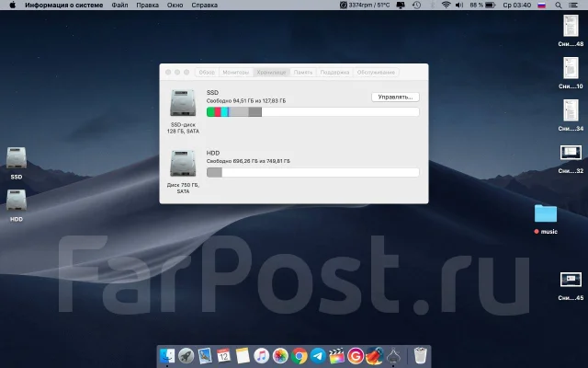This screenshot has height=368, width=588.
Task: Open the display mirroring menu bar icon
Action: pos(401,6)
